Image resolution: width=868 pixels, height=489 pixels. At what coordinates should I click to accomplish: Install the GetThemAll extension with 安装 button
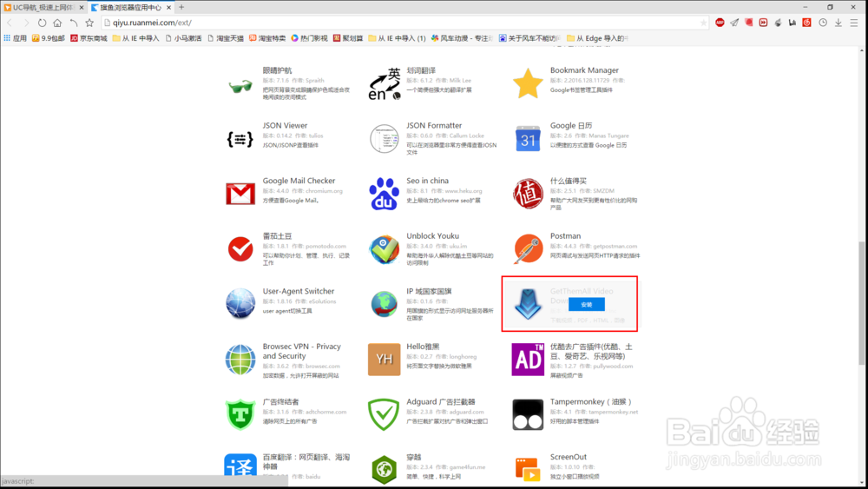point(586,305)
